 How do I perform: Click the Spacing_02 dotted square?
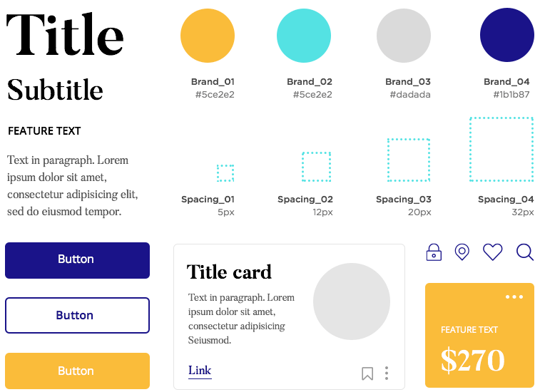pyautogui.click(x=316, y=167)
